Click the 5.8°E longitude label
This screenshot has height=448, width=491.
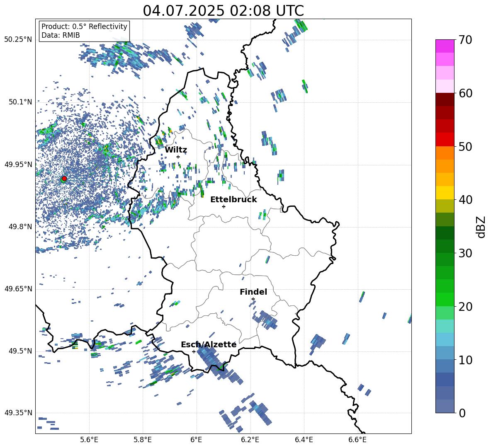[x=143, y=440]
